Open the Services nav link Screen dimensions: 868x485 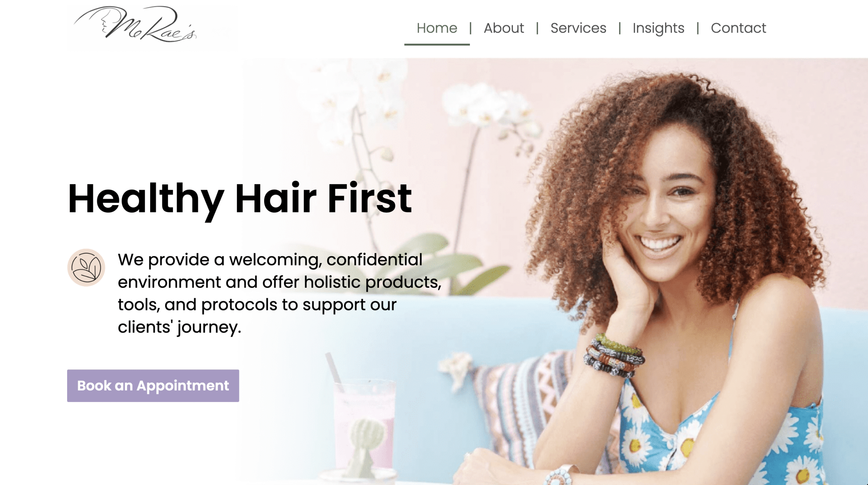coord(578,28)
